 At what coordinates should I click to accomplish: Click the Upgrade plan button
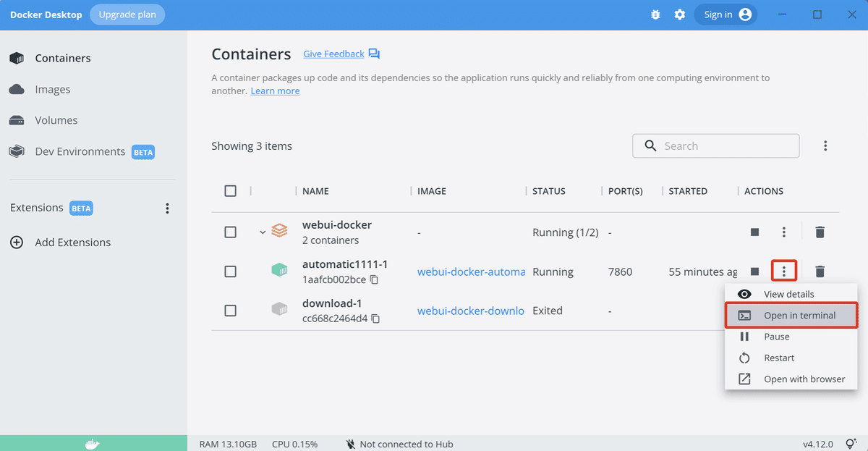pos(127,14)
